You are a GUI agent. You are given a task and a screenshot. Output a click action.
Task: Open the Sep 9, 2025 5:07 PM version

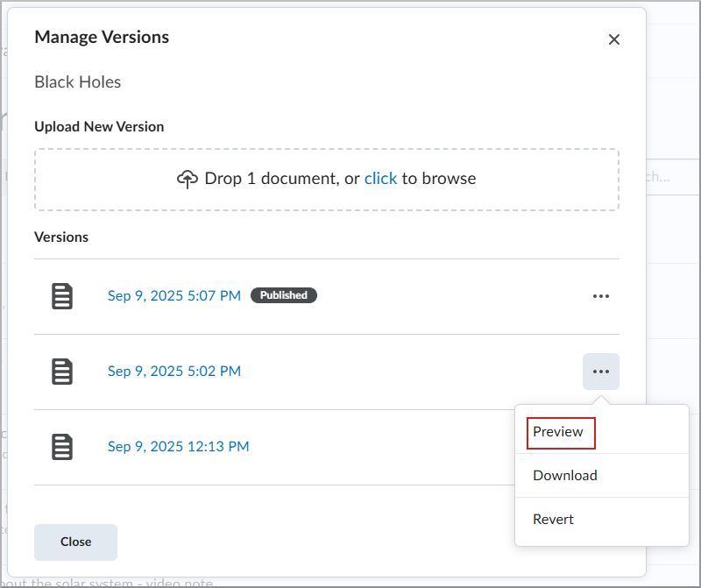173,296
